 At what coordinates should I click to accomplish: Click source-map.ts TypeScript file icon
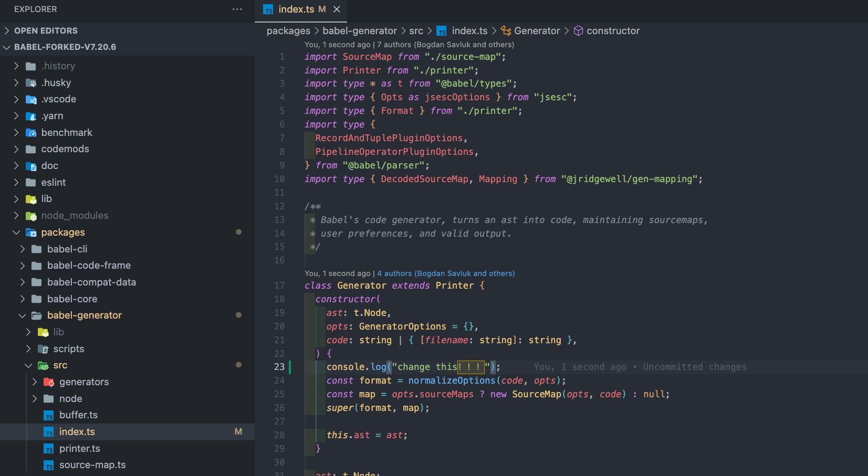(x=49, y=466)
